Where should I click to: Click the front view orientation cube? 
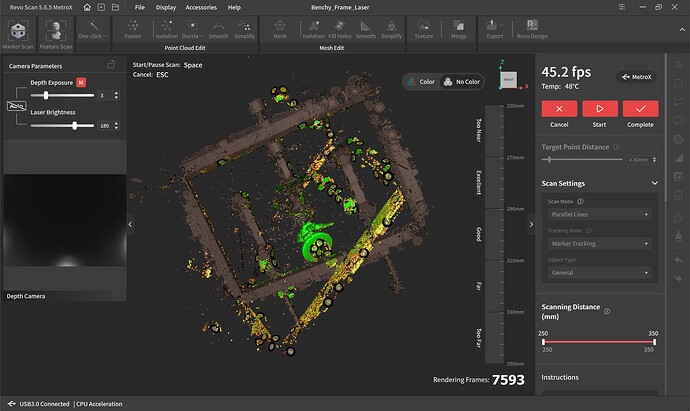point(509,80)
